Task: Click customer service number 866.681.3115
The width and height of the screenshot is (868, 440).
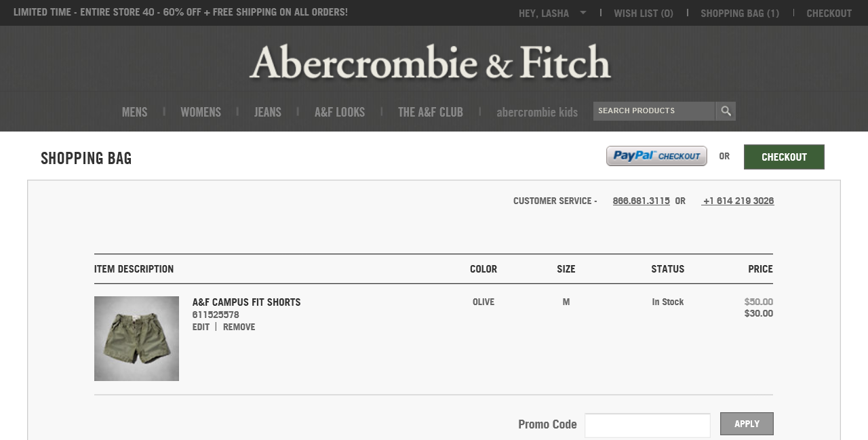Action: (641, 201)
